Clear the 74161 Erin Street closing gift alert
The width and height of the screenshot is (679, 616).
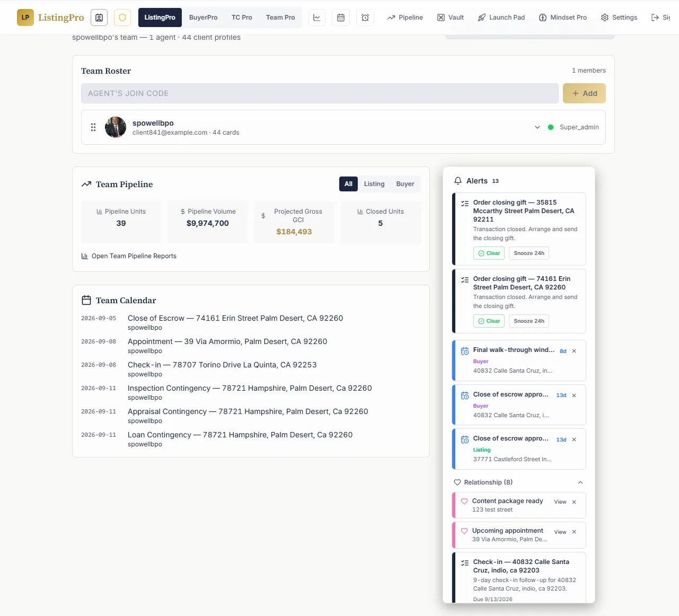(x=489, y=321)
